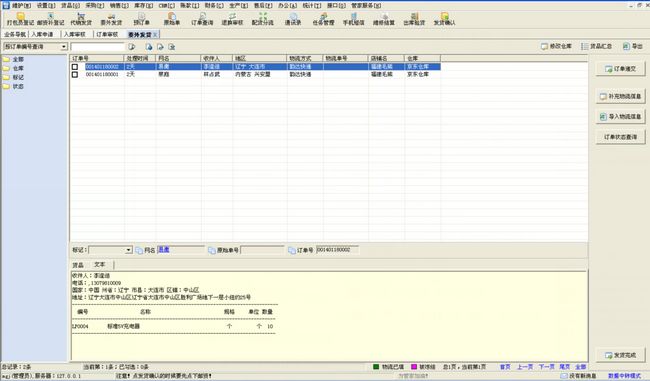Click copy icon beside 原始单号 field

coord(211,250)
